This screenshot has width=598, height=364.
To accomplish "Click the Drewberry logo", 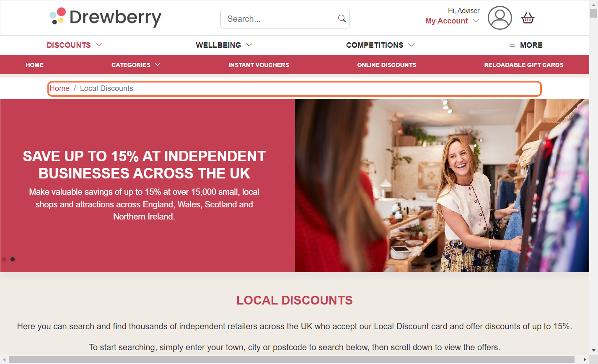I will [x=105, y=17].
